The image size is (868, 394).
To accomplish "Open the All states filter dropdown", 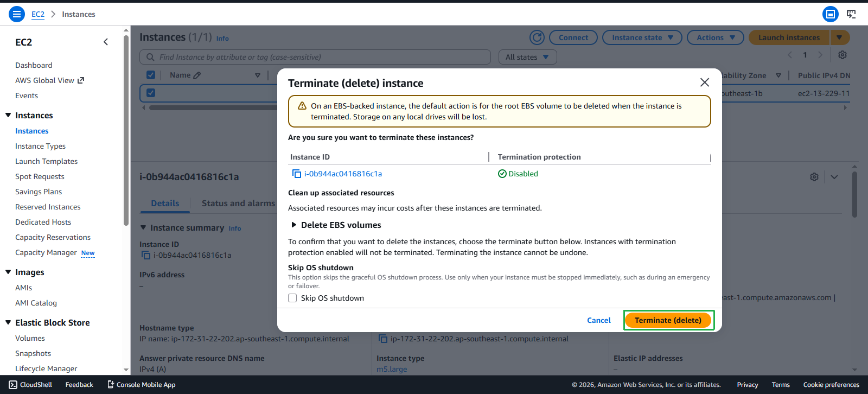I will (528, 57).
